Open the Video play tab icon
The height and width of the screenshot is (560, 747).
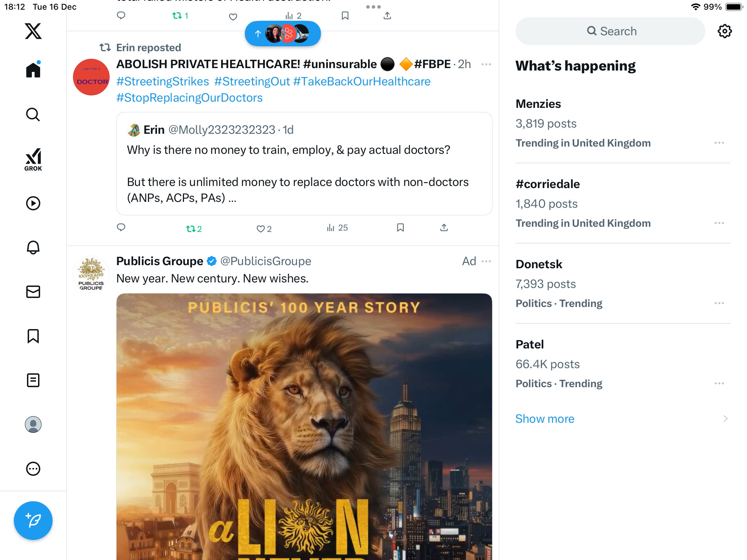pyautogui.click(x=33, y=203)
